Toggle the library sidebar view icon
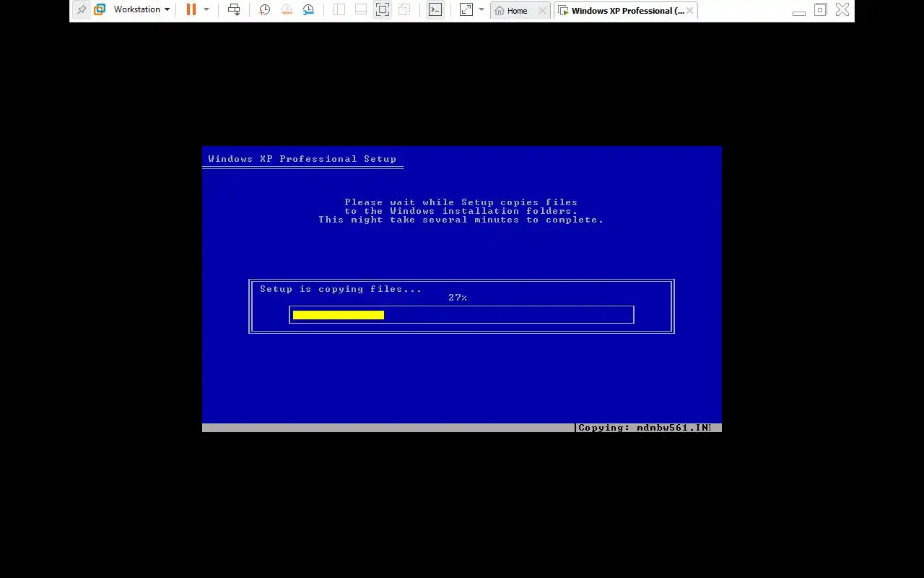 click(x=339, y=10)
